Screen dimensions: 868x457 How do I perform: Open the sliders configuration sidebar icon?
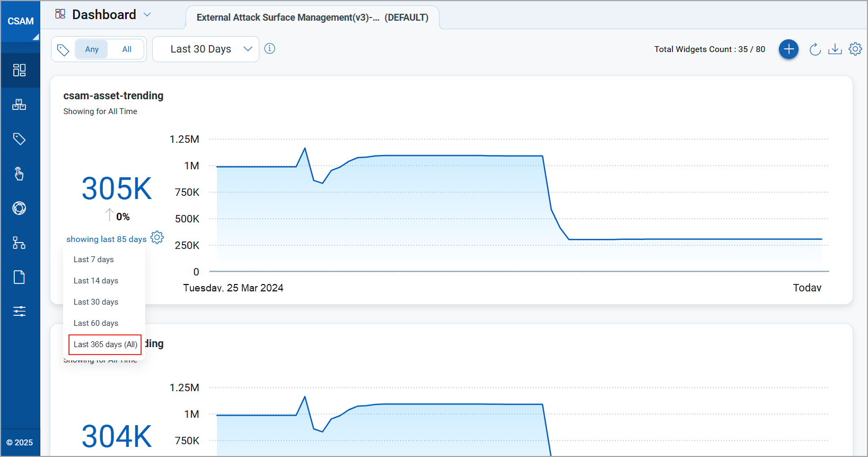tap(20, 312)
